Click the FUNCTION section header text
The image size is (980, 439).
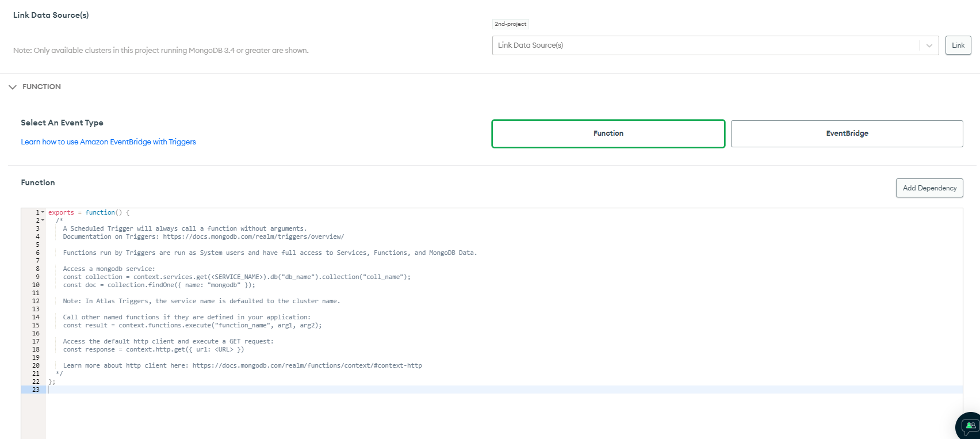tap(41, 87)
